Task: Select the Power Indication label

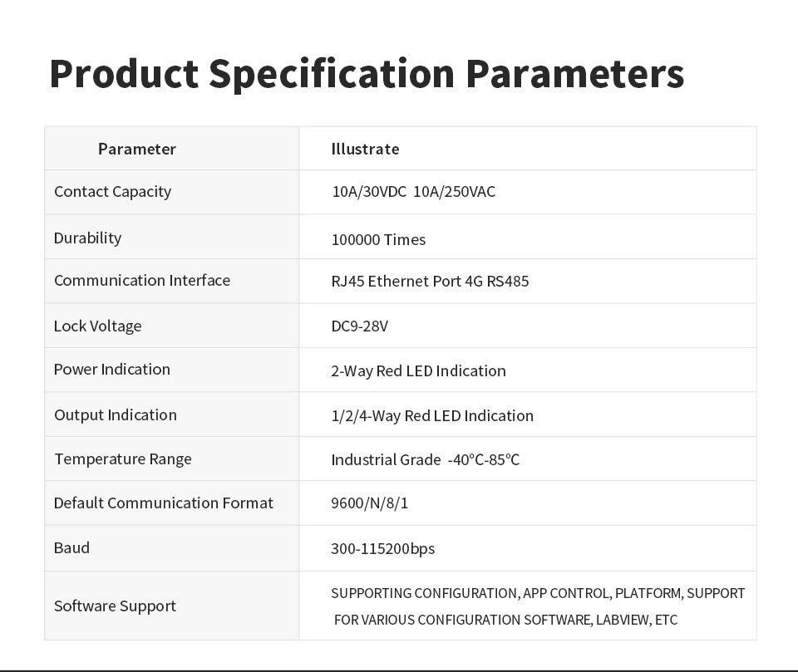Action: pyautogui.click(x=112, y=370)
